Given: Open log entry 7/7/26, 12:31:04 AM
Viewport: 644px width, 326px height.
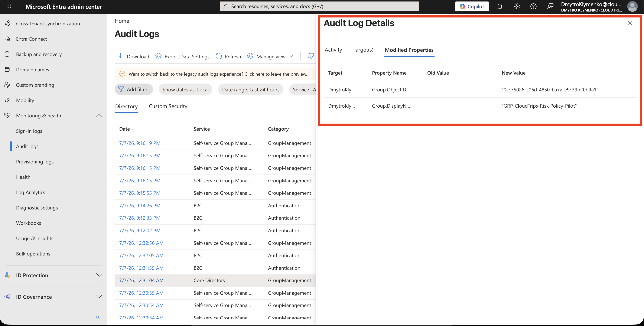Looking at the screenshot, I should click(141, 280).
